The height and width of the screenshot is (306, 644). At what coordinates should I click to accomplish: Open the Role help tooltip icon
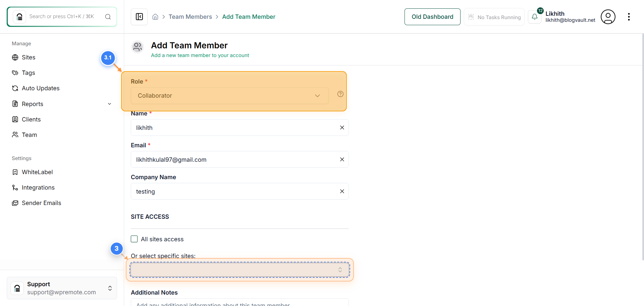340,94
